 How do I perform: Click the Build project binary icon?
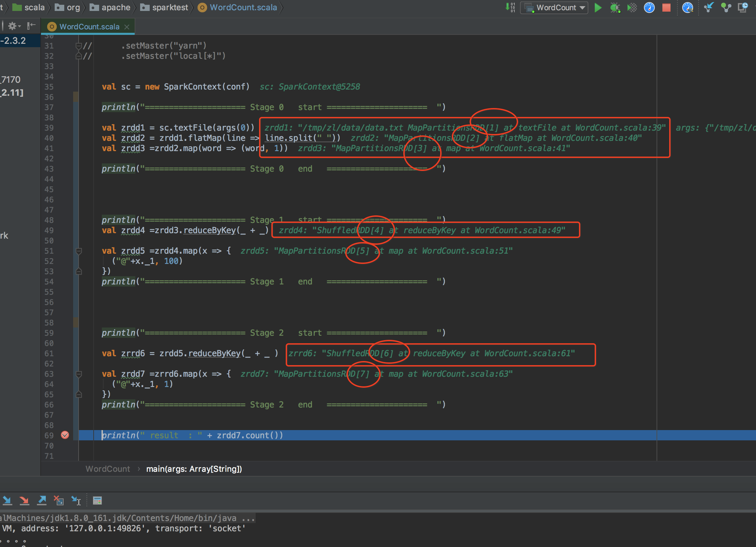[510, 8]
